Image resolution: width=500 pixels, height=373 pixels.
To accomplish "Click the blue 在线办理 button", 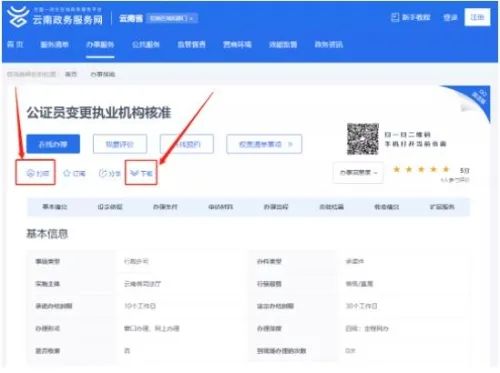I will (53, 144).
